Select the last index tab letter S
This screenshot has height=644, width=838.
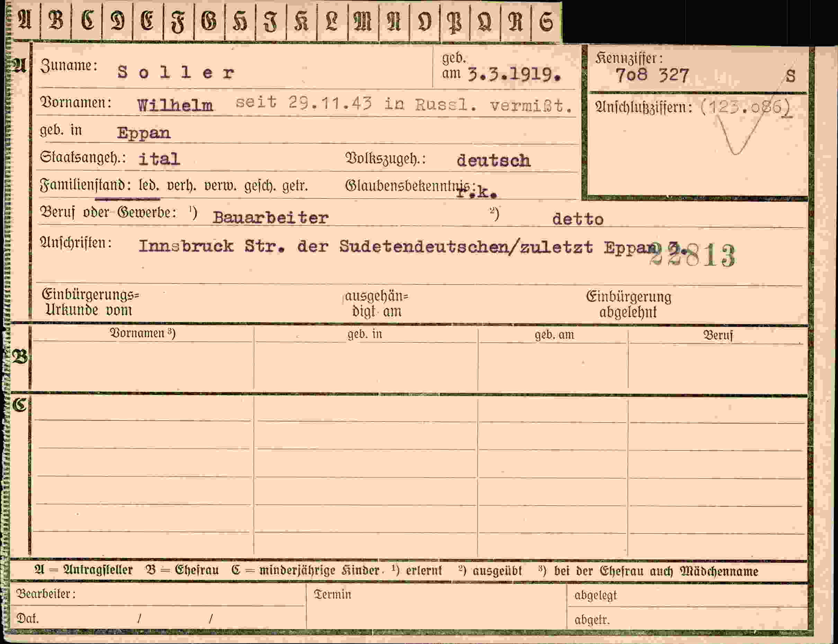(546, 21)
